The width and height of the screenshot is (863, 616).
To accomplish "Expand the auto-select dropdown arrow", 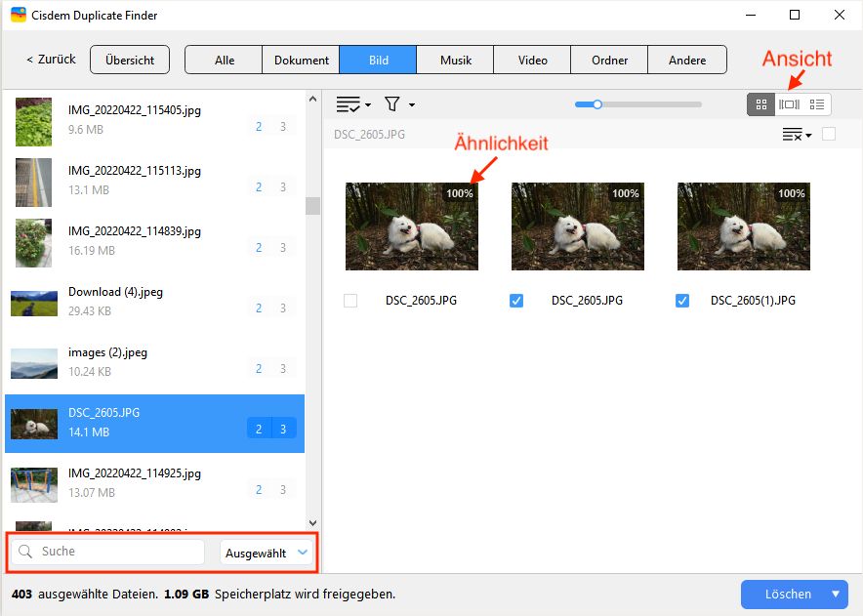I will [x=368, y=104].
